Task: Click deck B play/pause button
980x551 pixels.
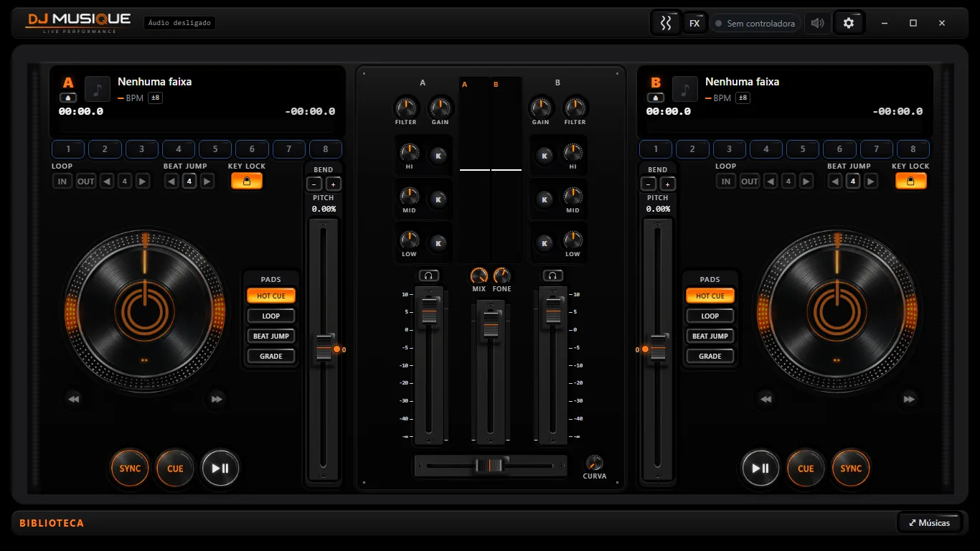Action: tap(760, 468)
